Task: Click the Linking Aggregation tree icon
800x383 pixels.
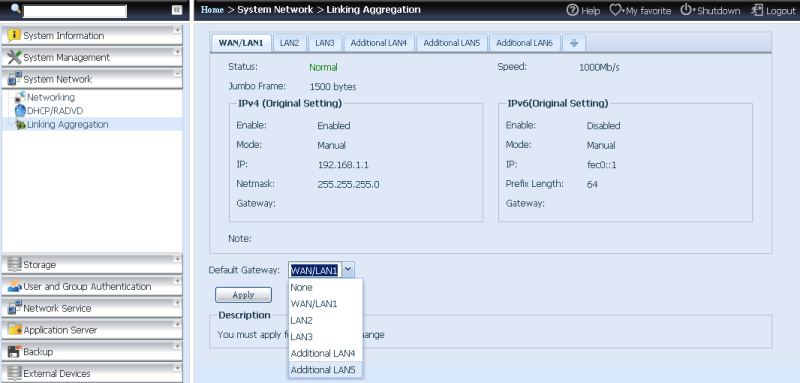Action: pyautogui.click(x=20, y=124)
